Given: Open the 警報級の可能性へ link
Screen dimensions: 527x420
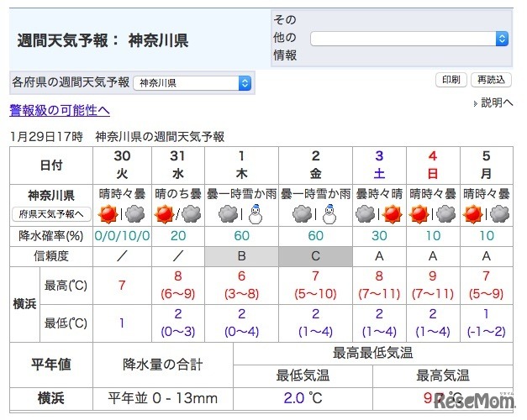Looking at the screenshot, I should (60, 110).
